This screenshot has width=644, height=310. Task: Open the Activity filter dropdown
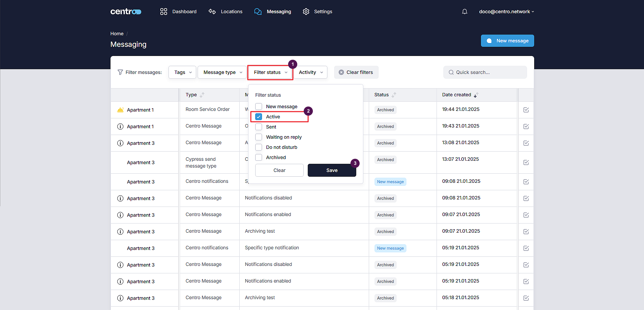310,72
